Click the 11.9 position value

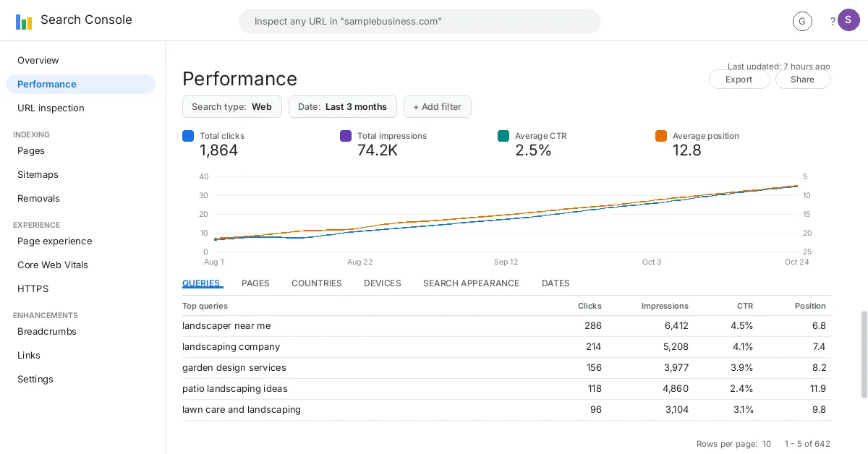pyautogui.click(x=817, y=389)
